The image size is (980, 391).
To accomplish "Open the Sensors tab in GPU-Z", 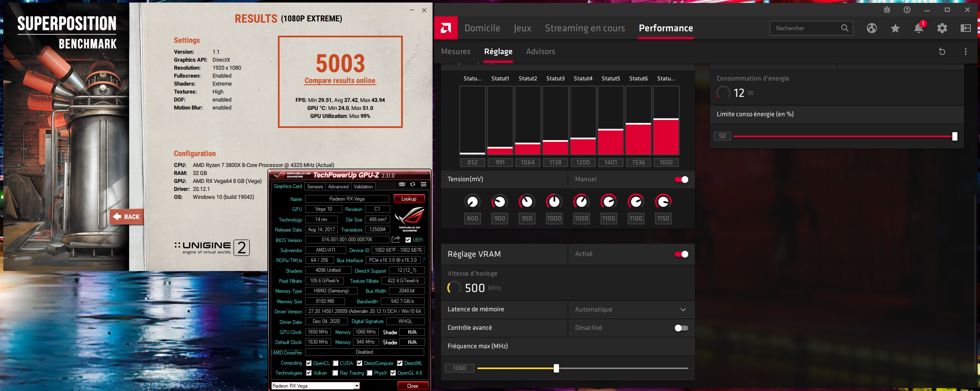I will click(315, 187).
